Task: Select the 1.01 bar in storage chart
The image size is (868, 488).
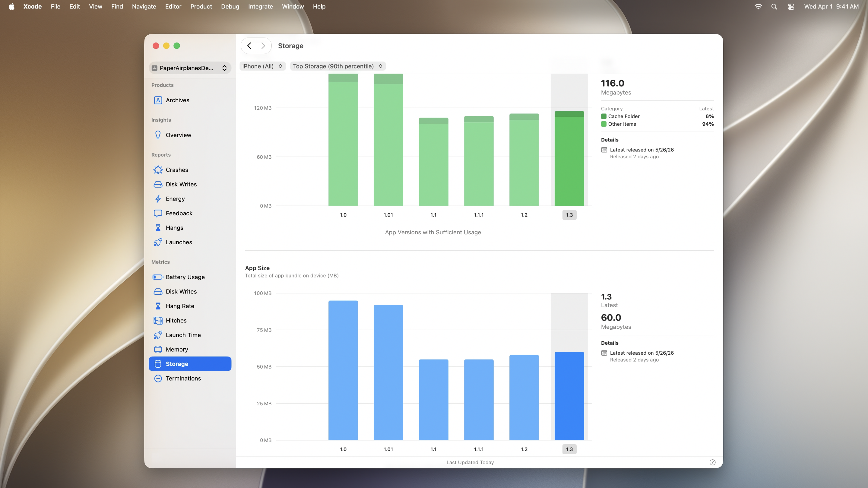Action: click(x=388, y=140)
